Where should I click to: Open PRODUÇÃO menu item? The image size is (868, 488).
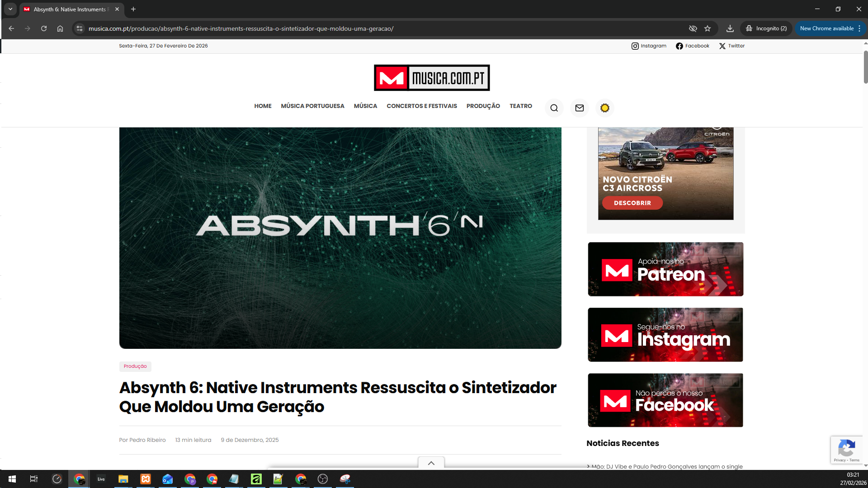[x=483, y=106]
